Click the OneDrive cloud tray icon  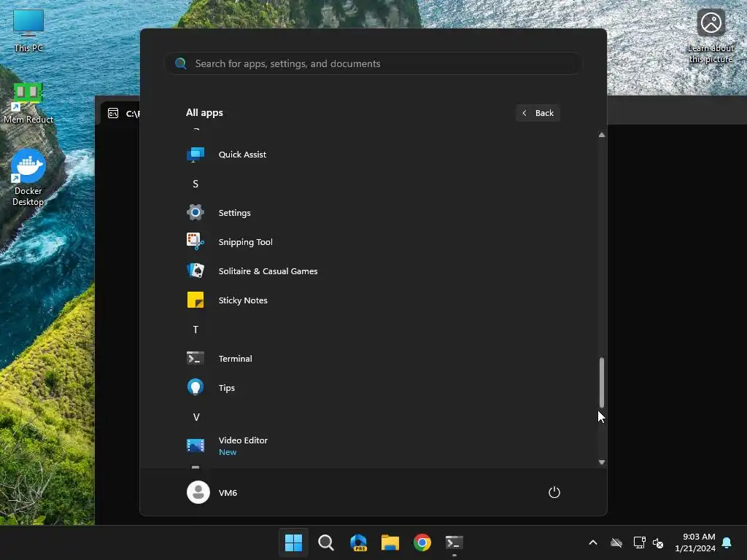[x=616, y=542]
